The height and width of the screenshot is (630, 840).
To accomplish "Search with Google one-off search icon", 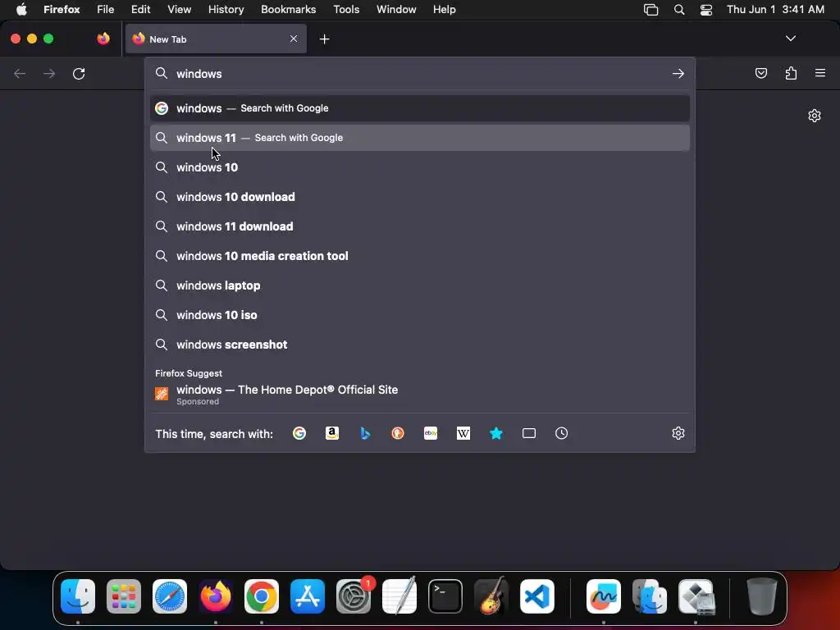I will [x=299, y=433].
